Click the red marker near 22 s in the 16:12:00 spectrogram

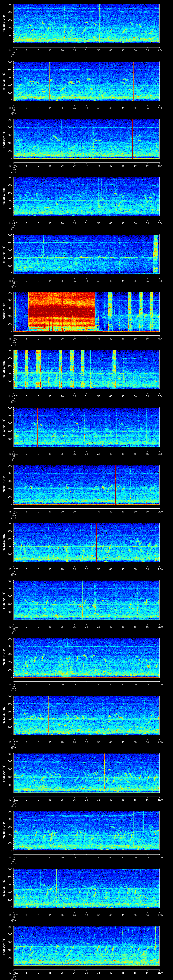(x=67, y=657)
